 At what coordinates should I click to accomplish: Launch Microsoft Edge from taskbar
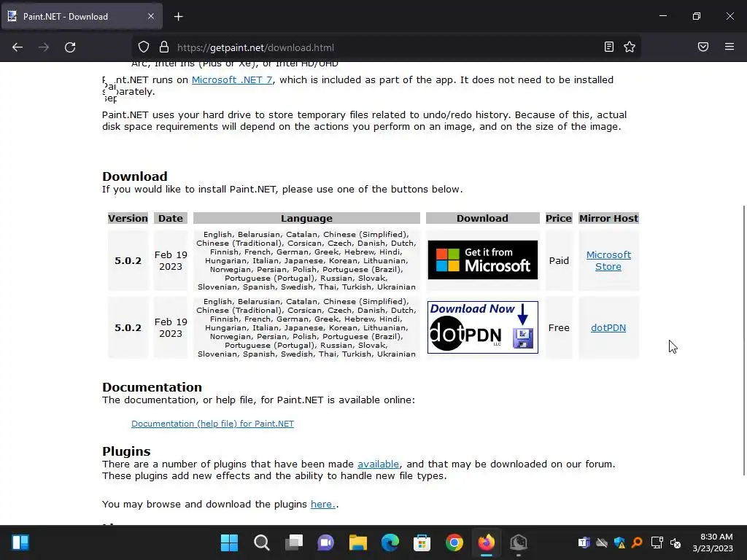coord(390,542)
